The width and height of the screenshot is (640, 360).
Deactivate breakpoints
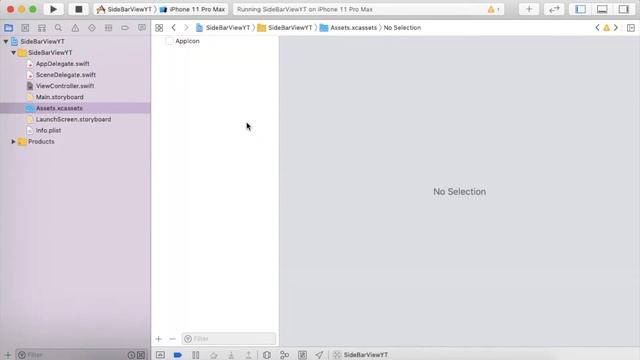click(x=178, y=355)
